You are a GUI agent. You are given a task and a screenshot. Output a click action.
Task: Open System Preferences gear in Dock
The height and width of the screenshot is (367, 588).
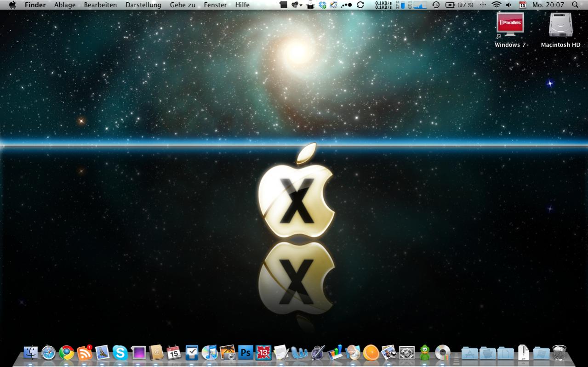(x=407, y=352)
